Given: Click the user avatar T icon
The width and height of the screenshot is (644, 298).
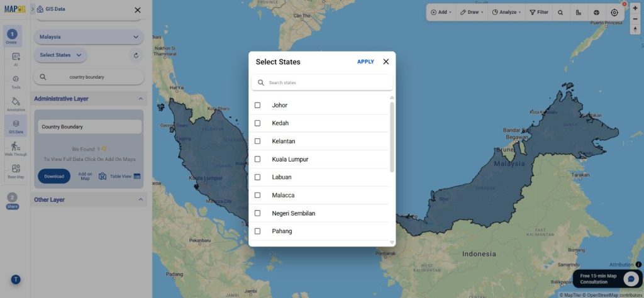Looking at the screenshot, I should pyautogui.click(x=16, y=280).
